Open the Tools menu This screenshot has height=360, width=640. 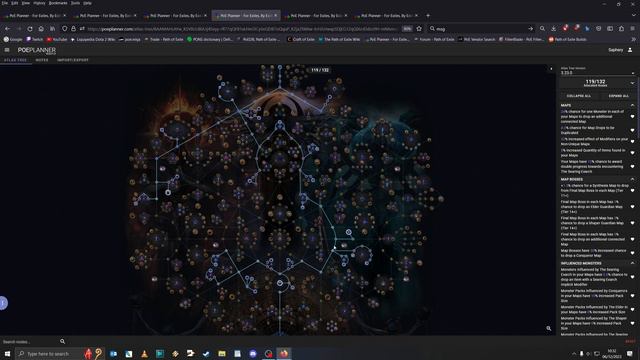(x=76, y=3)
